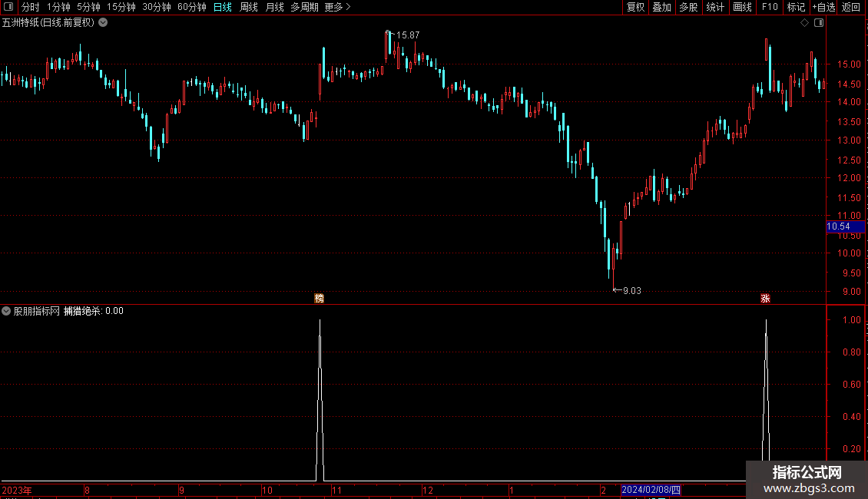Click the diamond icon above chart
868x499 pixels.
pyautogui.click(x=805, y=23)
